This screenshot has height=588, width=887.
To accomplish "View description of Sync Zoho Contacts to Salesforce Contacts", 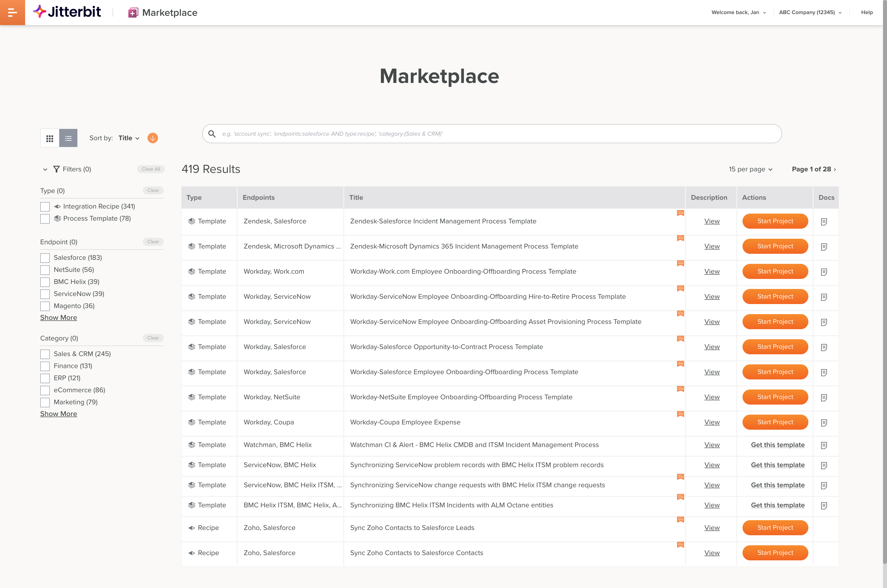I will point(712,553).
